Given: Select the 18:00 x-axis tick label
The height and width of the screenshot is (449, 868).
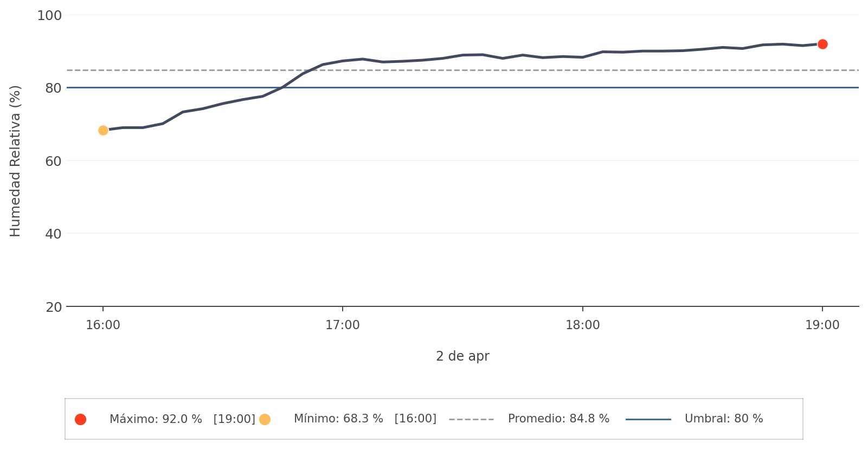Looking at the screenshot, I should tap(583, 325).
